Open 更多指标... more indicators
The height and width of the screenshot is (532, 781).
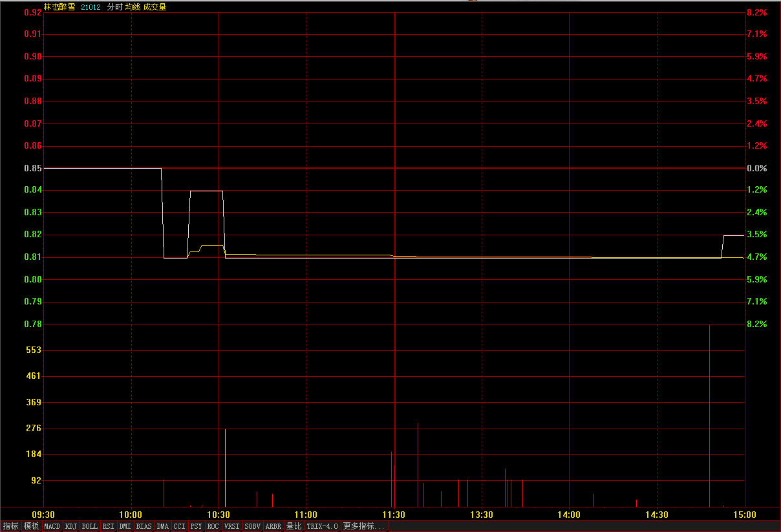[364, 526]
